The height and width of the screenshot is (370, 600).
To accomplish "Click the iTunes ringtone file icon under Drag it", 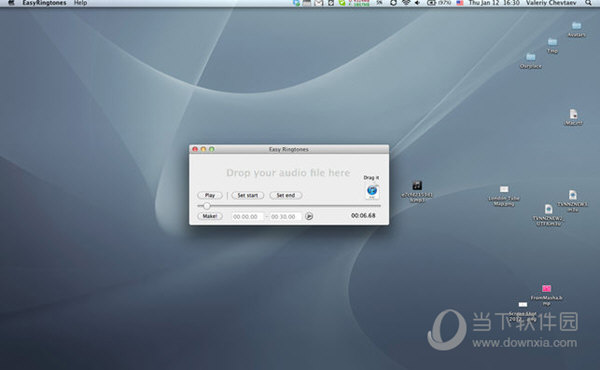I will (372, 191).
